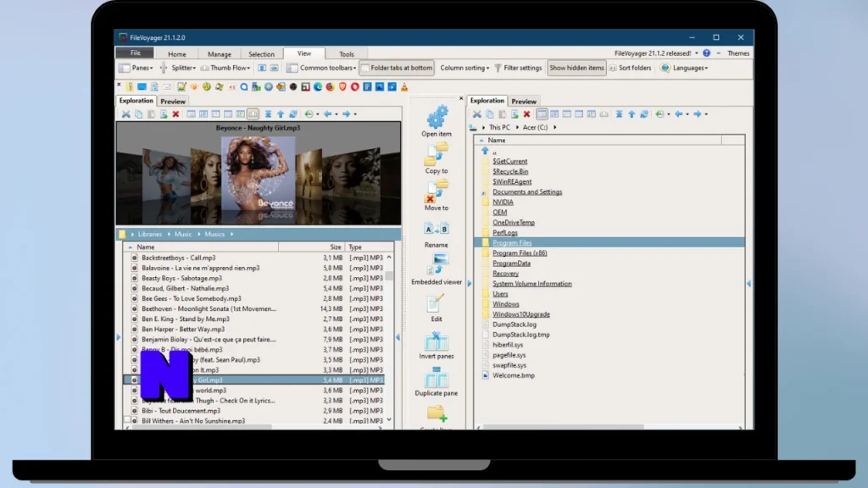Click the red Delete icon in right pane
868x488 pixels.
(x=527, y=114)
